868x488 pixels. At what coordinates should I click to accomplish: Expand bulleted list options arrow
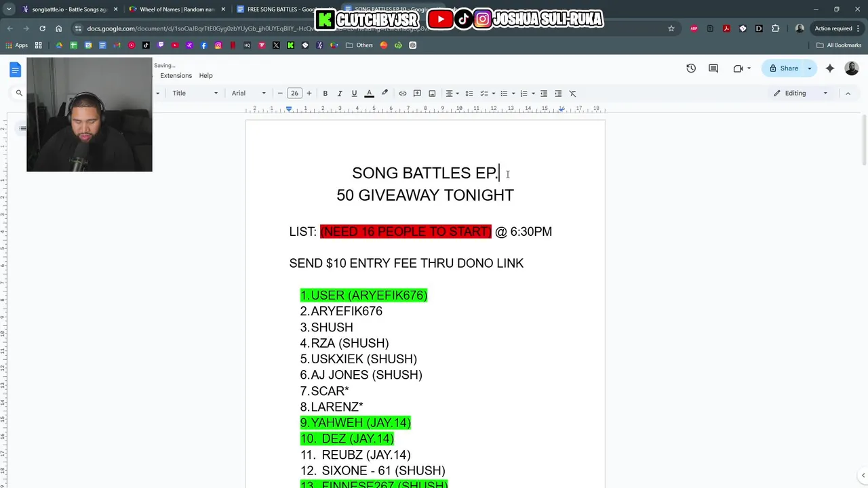pyautogui.click(x=513, y=93)
